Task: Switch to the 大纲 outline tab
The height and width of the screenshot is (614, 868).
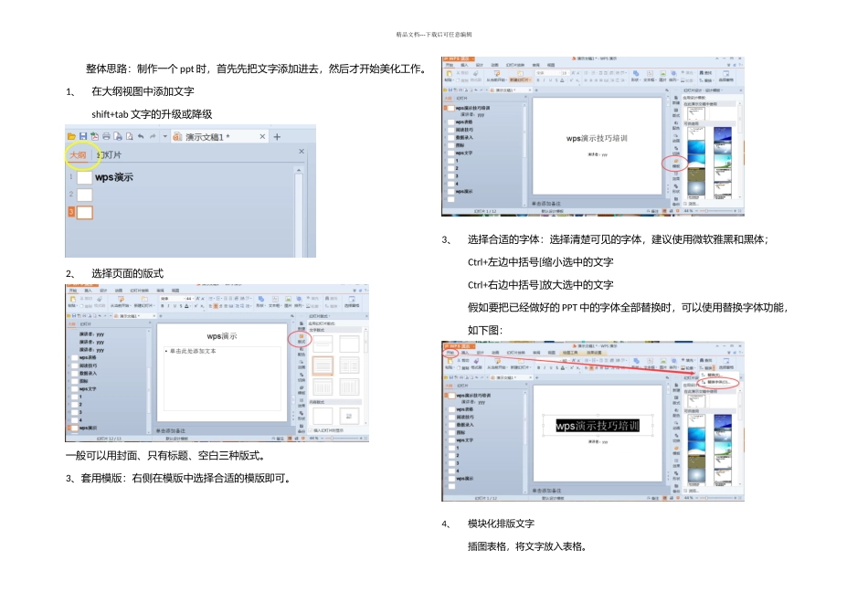Action: click(78, 155)
